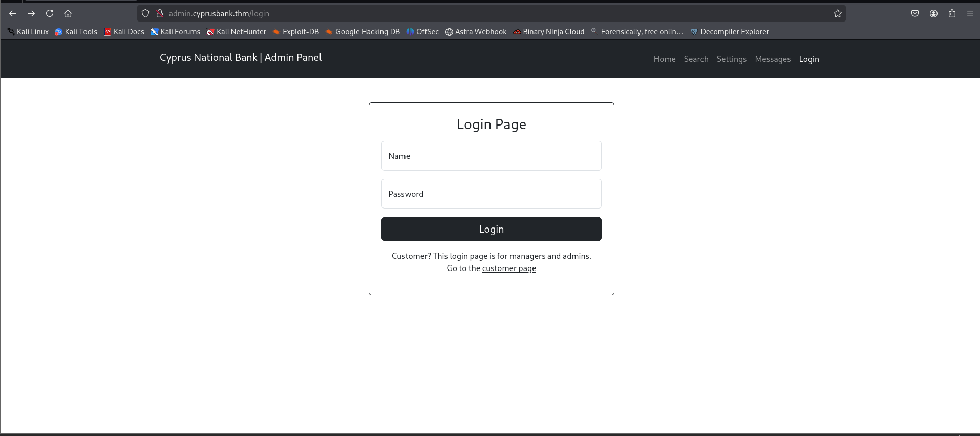
Task: Open the extensions puzzle icon
Action: tap(952, 14)
